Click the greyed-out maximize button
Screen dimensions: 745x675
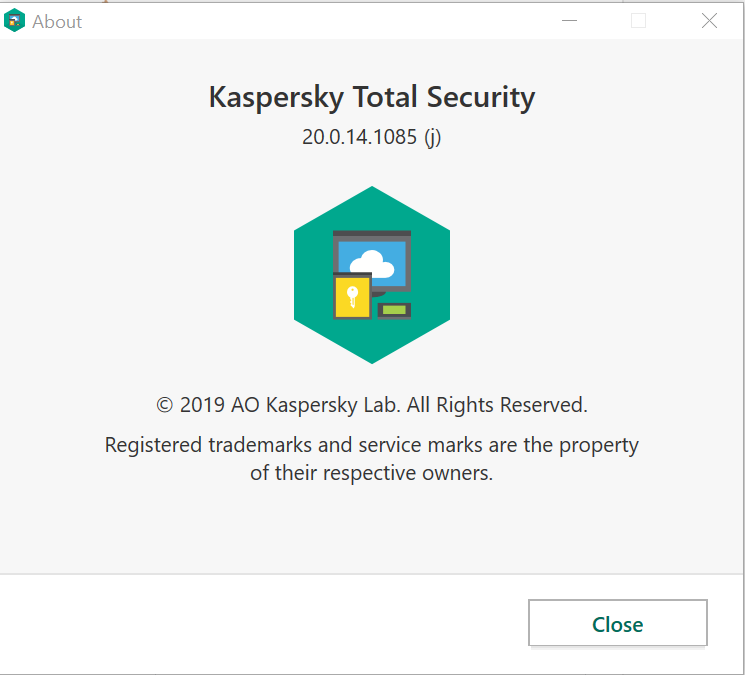click(x=639, y=21)
